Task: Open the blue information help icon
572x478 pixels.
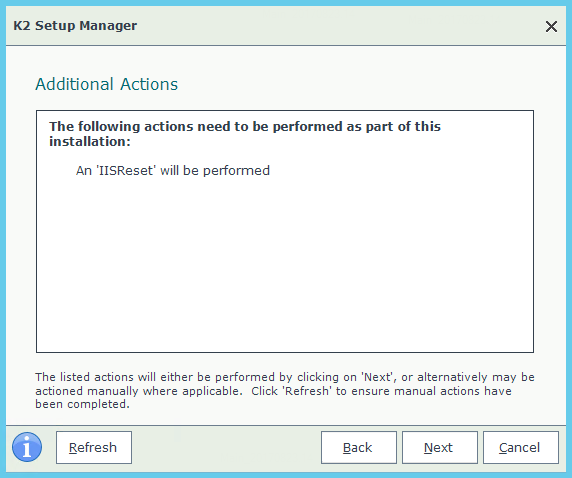Action: click(x=27, y=447)
